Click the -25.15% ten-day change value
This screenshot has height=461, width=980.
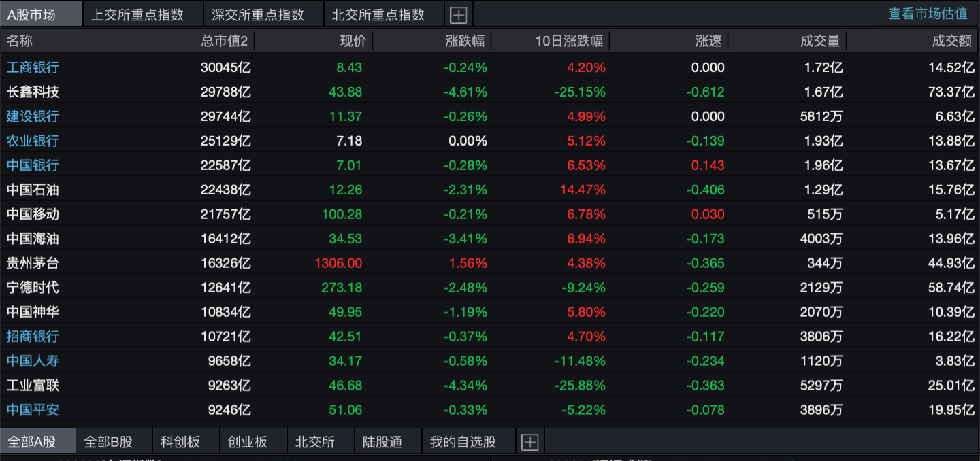580,92
